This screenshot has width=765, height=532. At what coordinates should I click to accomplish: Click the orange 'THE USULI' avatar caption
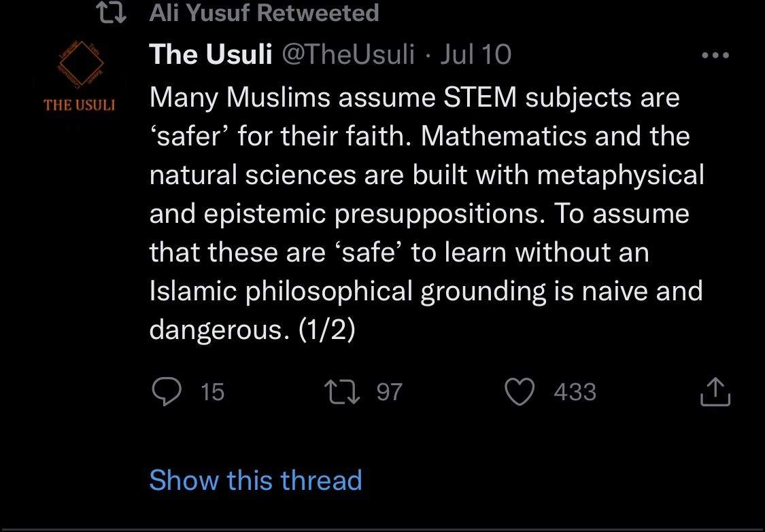pyautogui.click(x=80, y=105)
